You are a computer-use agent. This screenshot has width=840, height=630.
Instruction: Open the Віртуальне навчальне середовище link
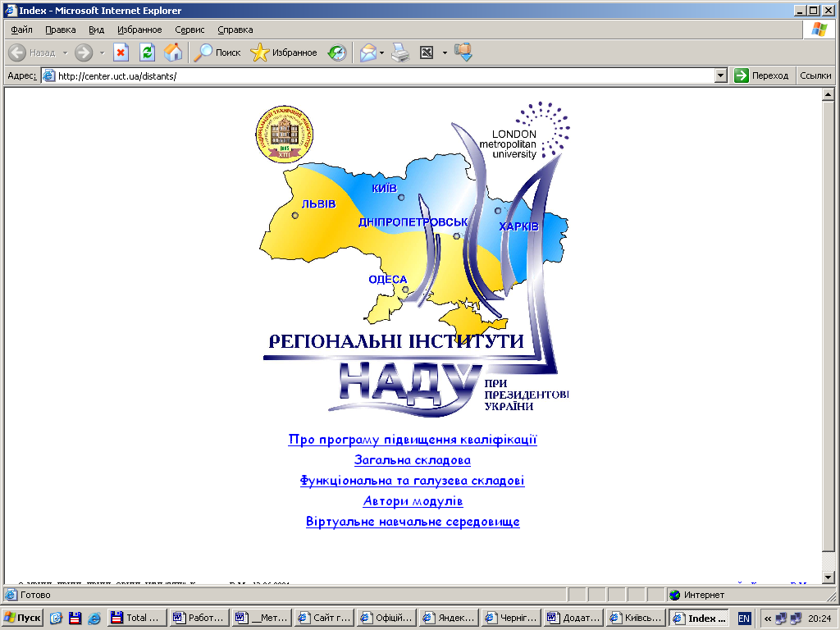(x=413, y=522)
